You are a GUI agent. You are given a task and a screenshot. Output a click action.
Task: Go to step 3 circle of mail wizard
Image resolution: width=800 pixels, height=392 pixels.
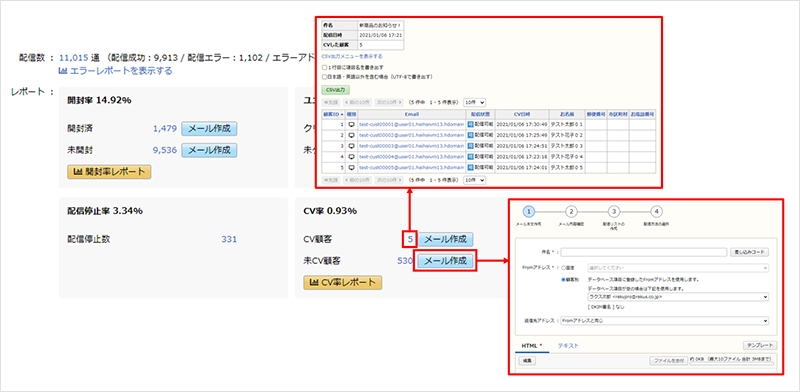tap(614, 211)
